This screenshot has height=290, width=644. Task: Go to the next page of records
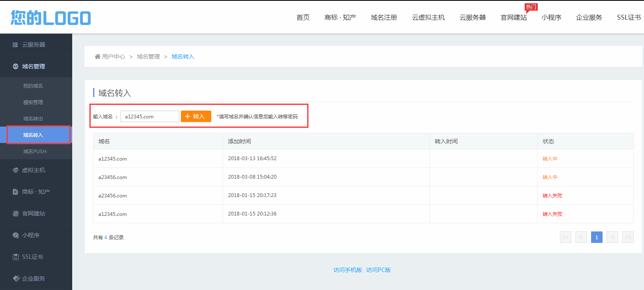pos(612,237)
